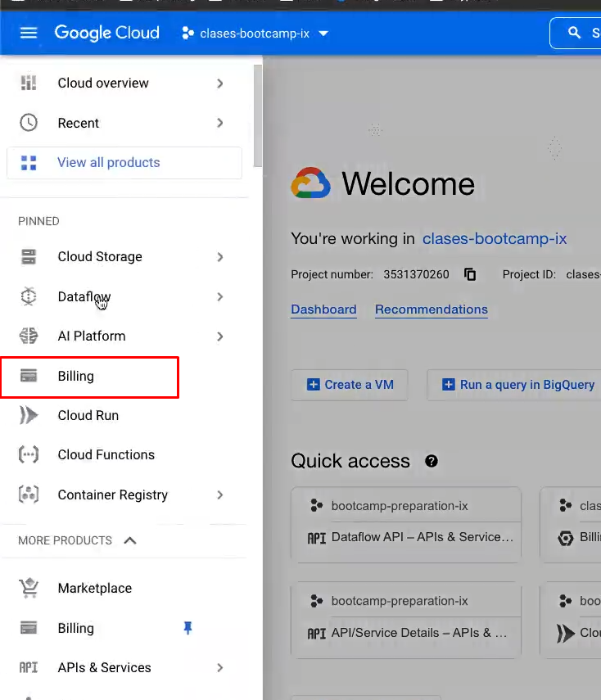This screenshot has height=700, width=601.
Task: Click the clases-bootcamp-ix project link
Action: (495, 238)
